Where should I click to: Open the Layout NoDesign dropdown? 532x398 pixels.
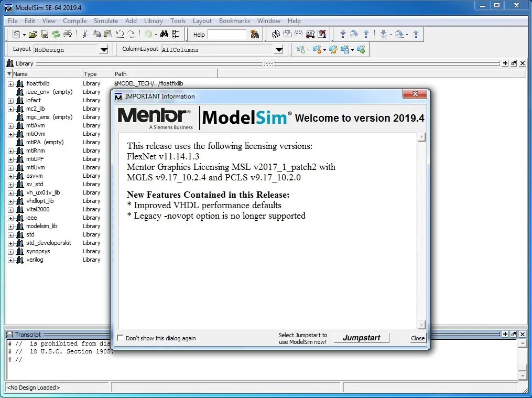click(x=104, y=50)
